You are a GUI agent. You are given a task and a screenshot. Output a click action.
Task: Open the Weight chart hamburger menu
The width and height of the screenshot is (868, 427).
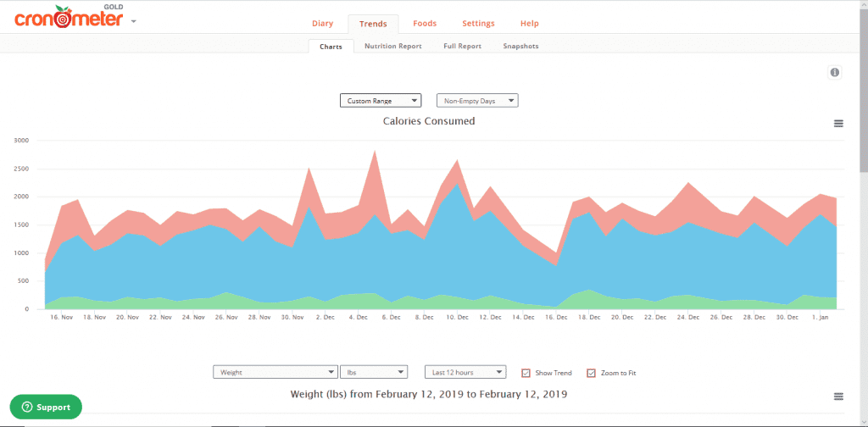point(838,396)
